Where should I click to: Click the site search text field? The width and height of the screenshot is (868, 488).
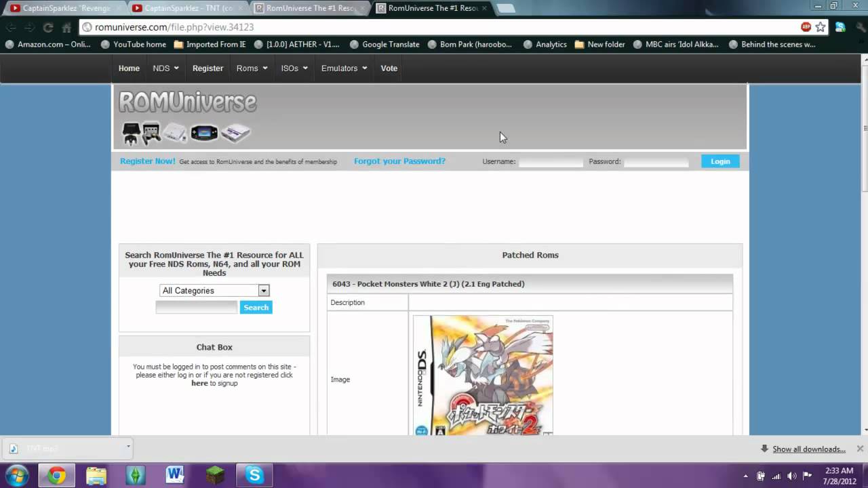coord(196,308)
